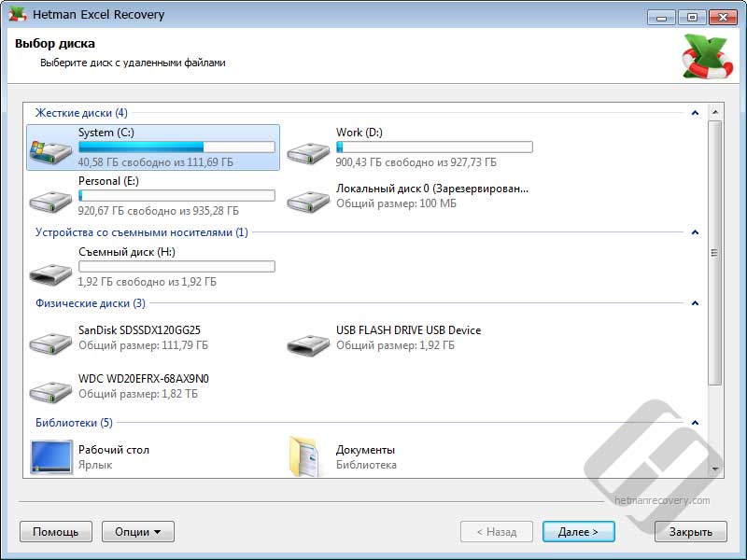This screenshot has height=560, width=747.
Task: Click the USB device's Общий размер: 1,92 ГБ text
Action: coord(395,345)
